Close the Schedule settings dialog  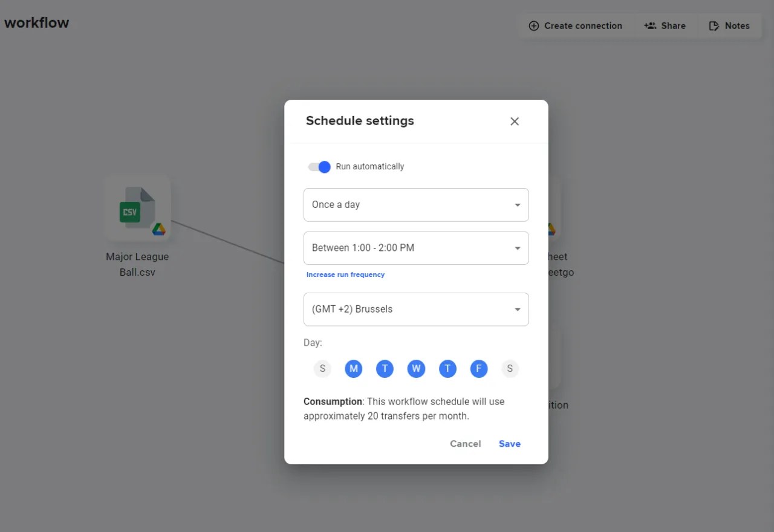pos(514,121)
